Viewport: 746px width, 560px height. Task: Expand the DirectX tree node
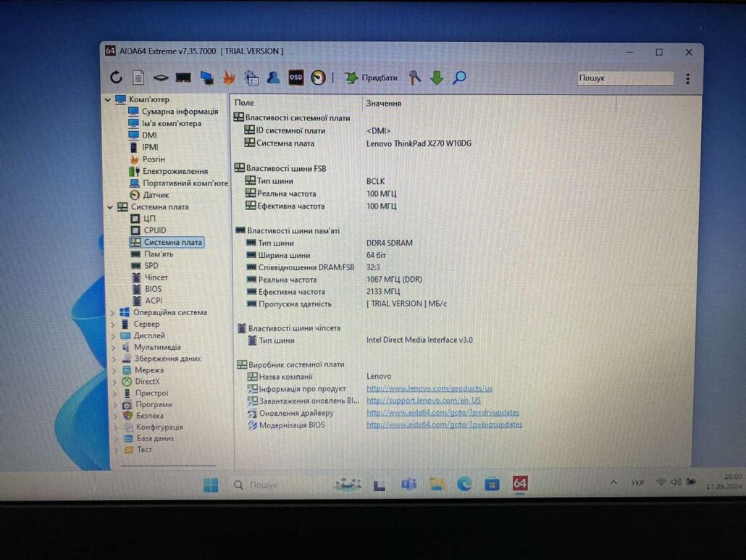click(114, 382)
